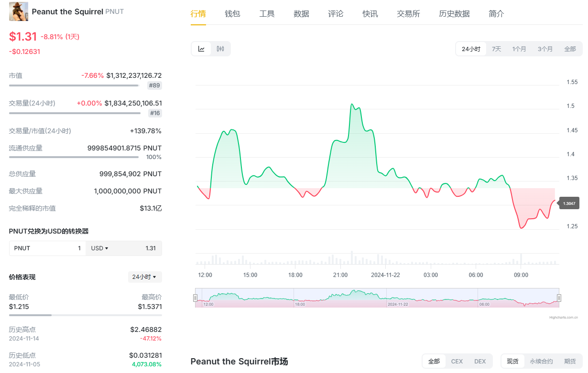Grab the left handle of chart navigator
The image size is (588, 373).
coord(195,298)
